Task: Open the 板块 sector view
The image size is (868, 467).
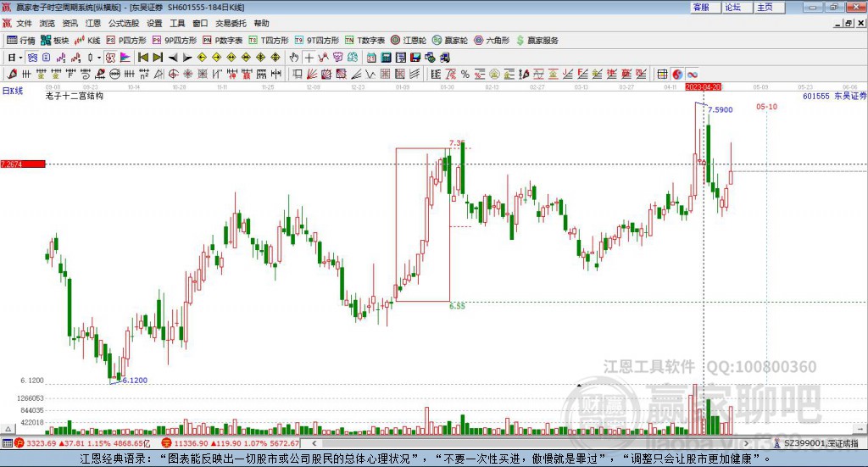Action: pos(55,41)
